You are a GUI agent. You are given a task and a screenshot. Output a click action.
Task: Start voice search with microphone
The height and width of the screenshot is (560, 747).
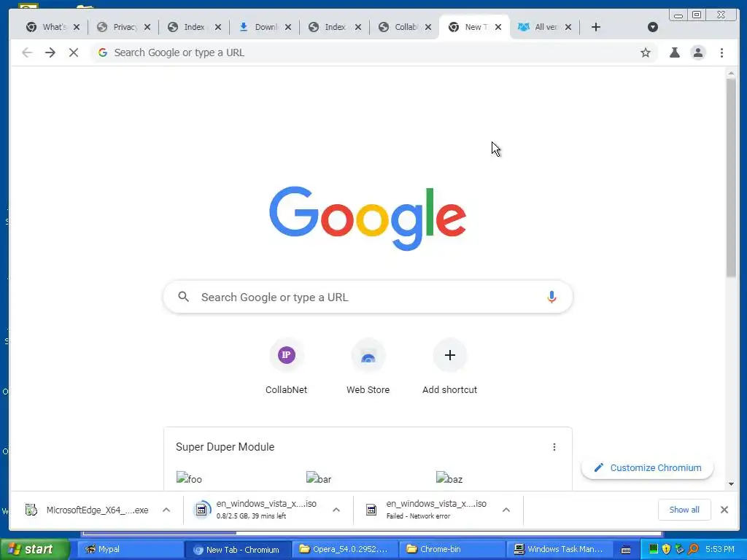(x=551, y=297)
